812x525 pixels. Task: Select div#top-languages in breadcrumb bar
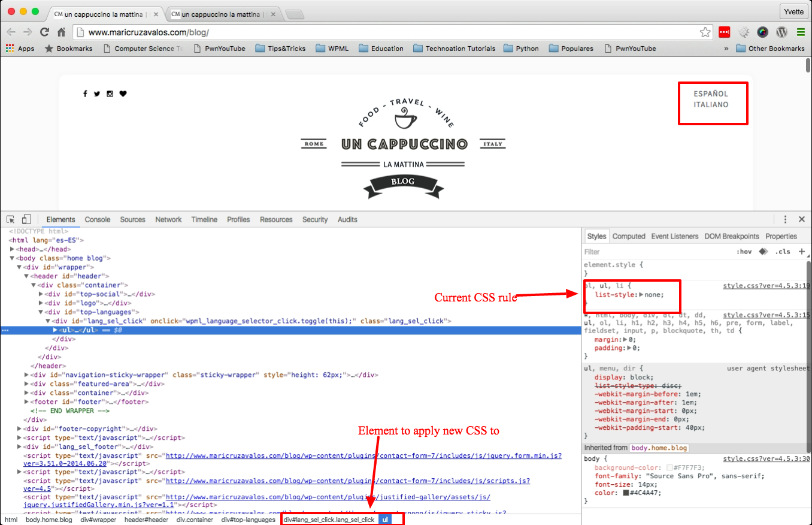(x=248, y=520)
